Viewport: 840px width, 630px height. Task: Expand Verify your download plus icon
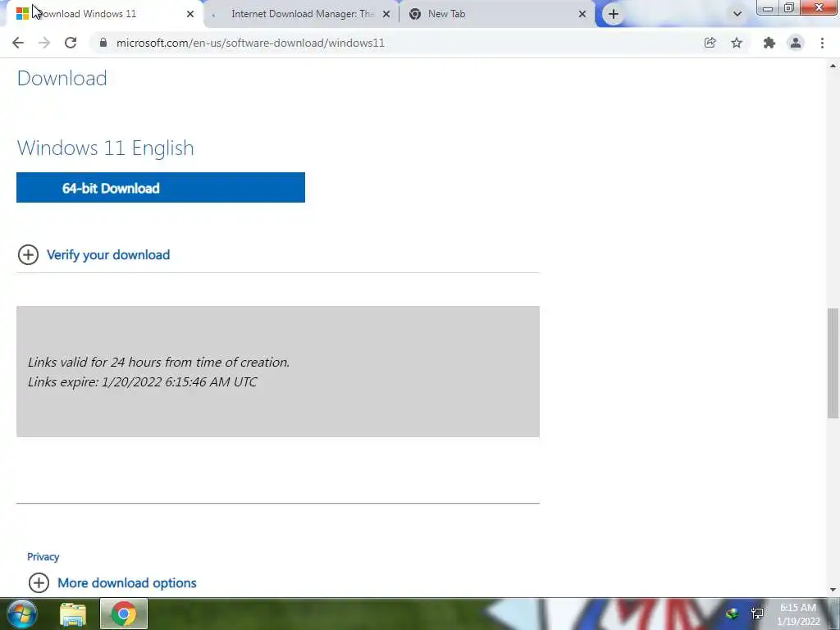click(29, 255)
